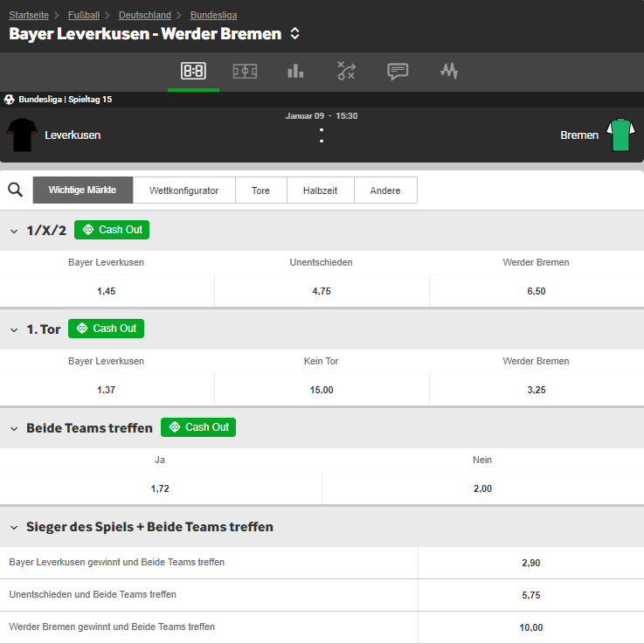The image size is (644, 644).
Task: Click Cash Out badge in 1. Tor
Action: point(106,329)
